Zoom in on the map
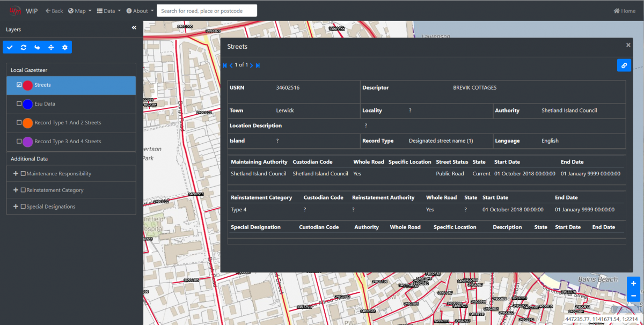The width and height of the screenshot is (644, 325). click(x=633, y=284)
